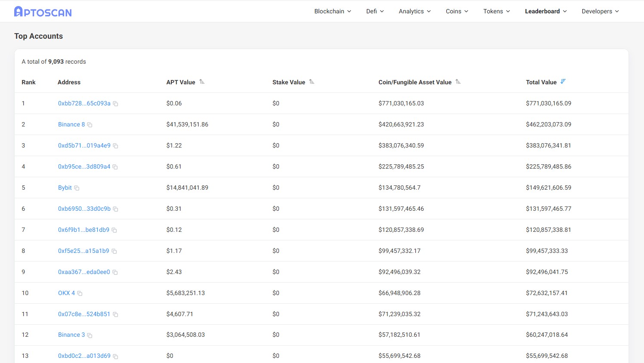Select asset value $131,597,465.46

pyautogui.click(x=401, y=209)
